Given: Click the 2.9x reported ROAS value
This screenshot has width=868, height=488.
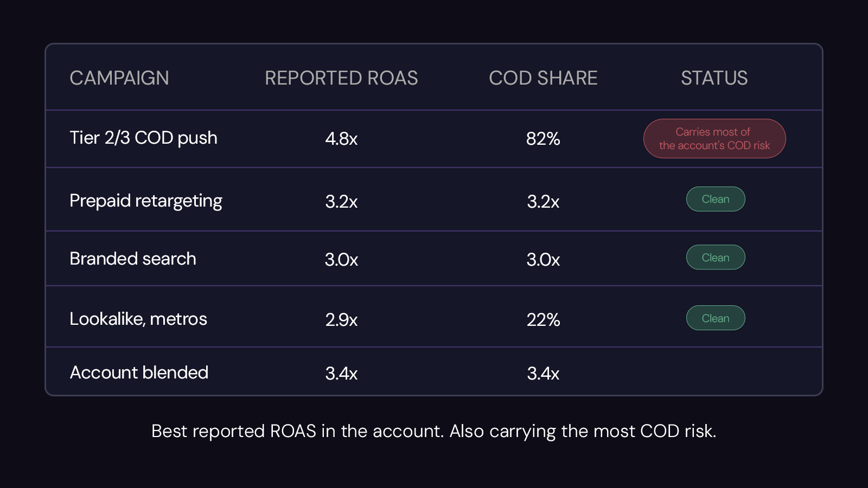Looking at the screenshot, I should tap(341, 319).
